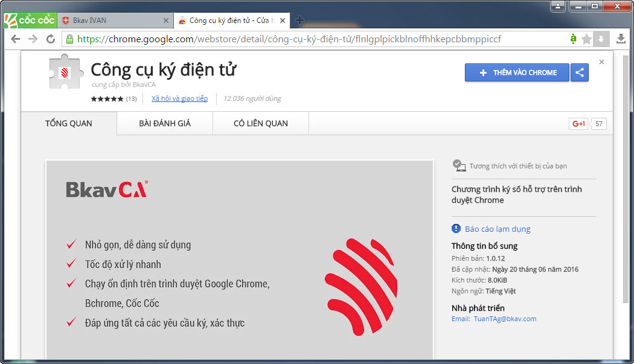The image size is (634, 364).
Task: Click 'cung cấp bởi BkavCA' text
Action: pos(124,85)
